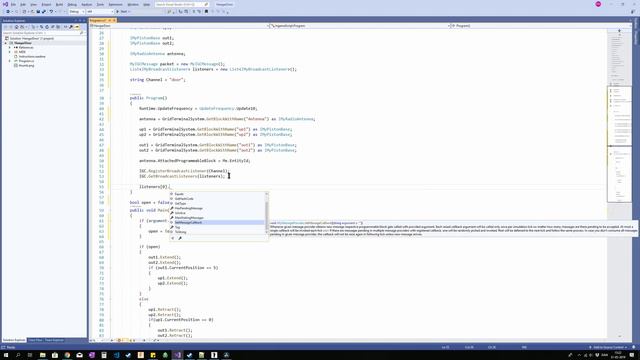Choose GetHashCode in the IntelliSense list
The image size is (640, 360).
click(x=184, y=199)
